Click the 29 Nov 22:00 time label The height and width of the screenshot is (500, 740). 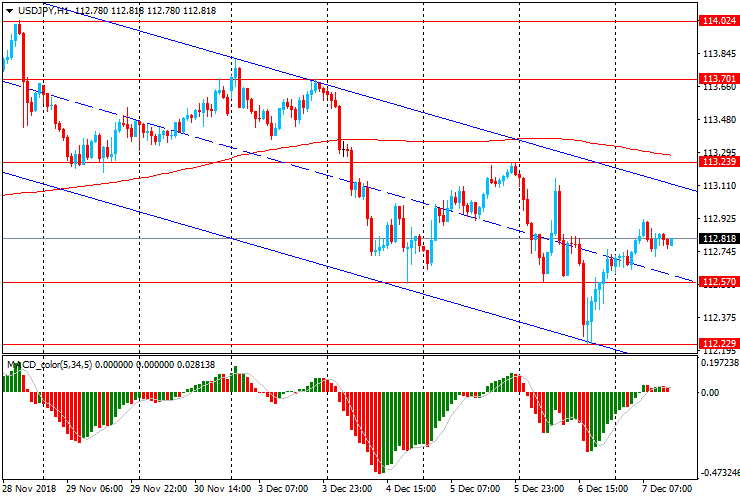[x=158, y=488]
